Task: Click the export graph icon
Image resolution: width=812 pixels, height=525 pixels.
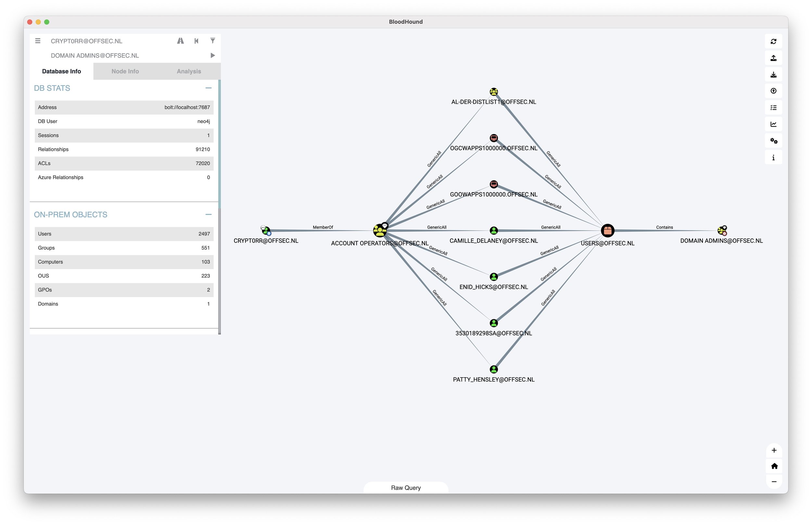Action: pos(773,58)
